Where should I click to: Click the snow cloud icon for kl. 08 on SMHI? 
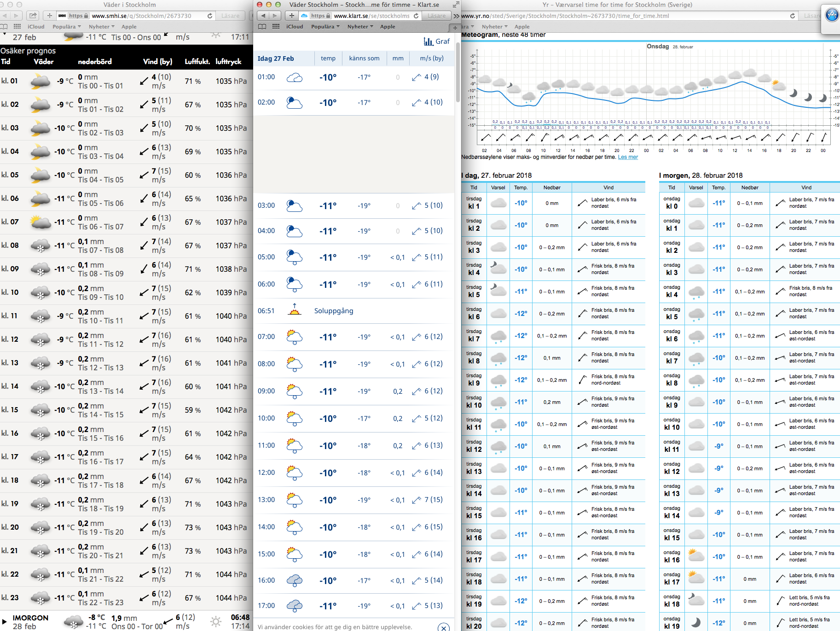[41, 245]
